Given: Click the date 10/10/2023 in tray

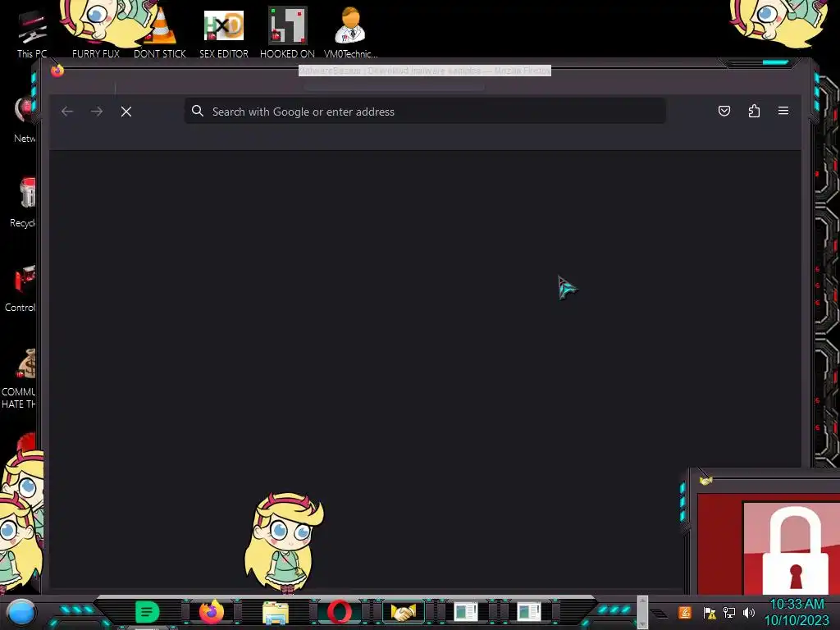Looking at the screenshot, I should pos(797,620).
